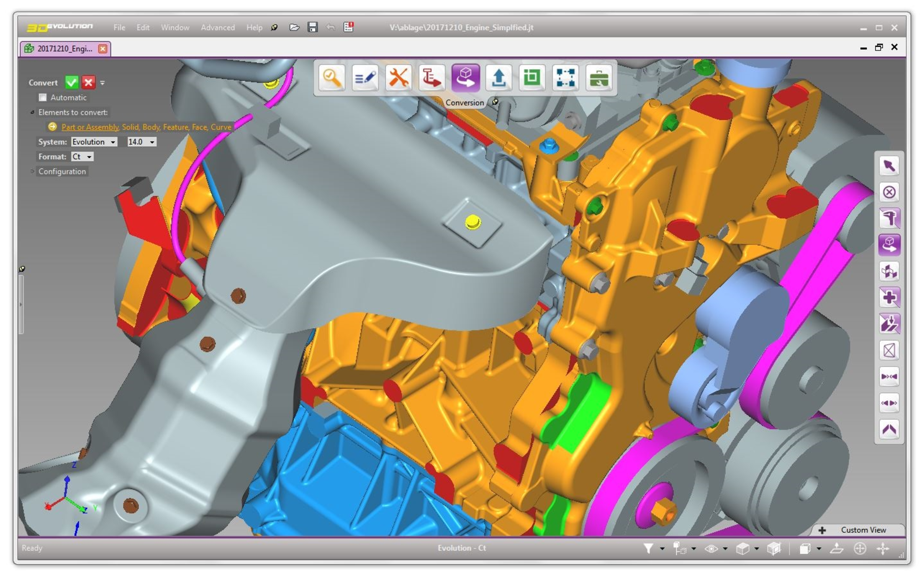Click the Part or Assembly link
Image resolution: width=924 pixels, height=577 pixels.
click(x=90, y=127)
